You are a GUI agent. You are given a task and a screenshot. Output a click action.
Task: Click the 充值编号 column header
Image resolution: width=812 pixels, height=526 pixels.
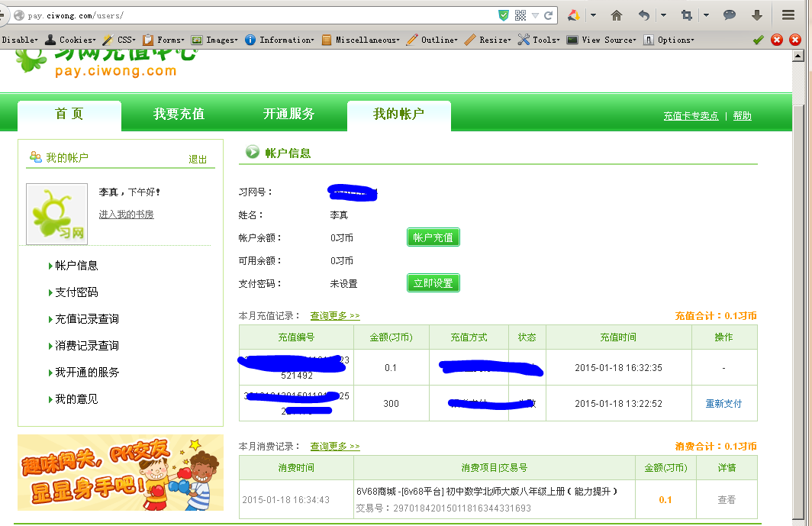point(296,337)
